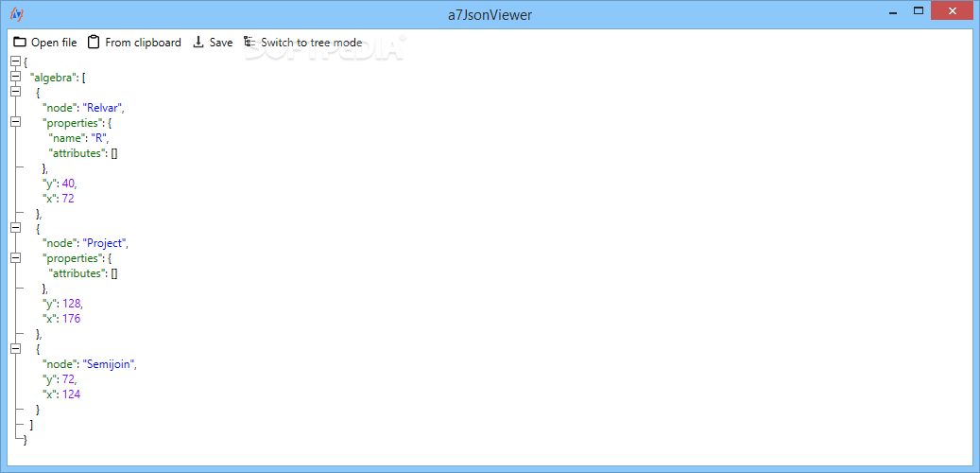Click the Save button label

220,43
